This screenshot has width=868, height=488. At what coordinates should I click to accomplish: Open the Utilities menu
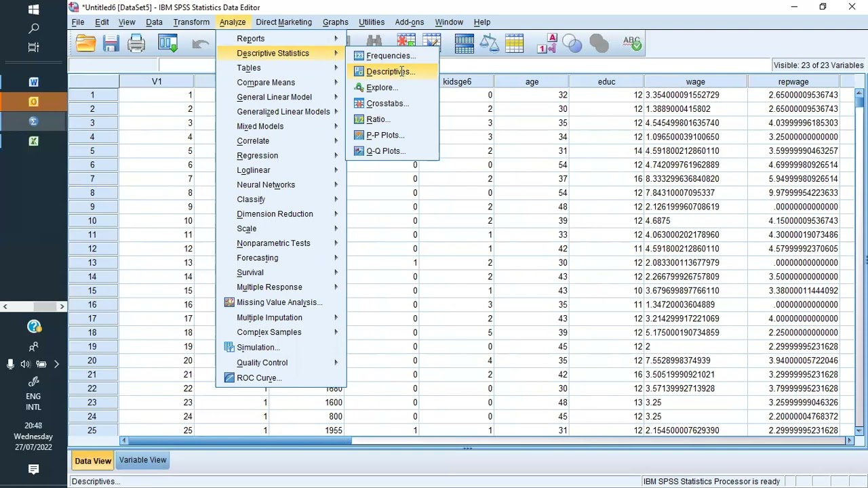[371, 22]
